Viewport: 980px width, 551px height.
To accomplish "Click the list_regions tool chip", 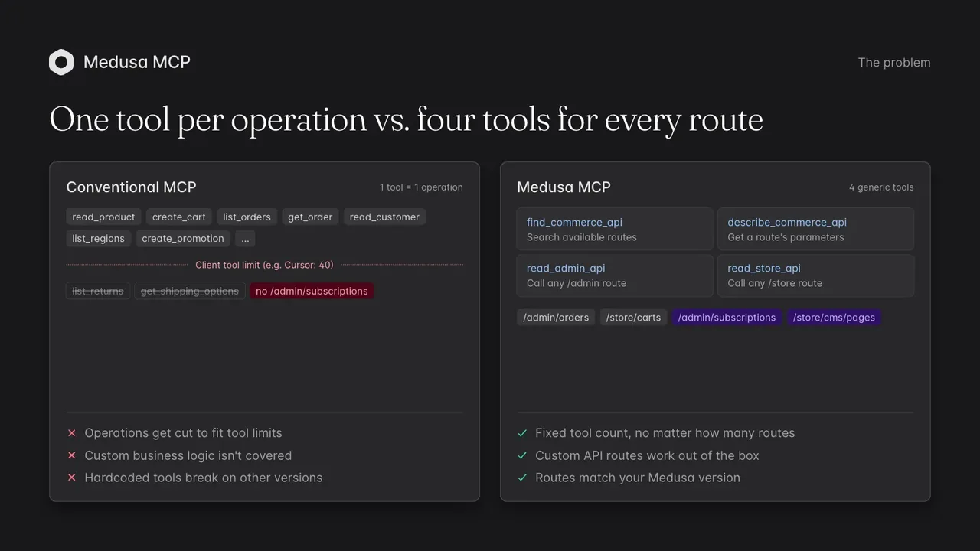I will click(x=98, y=239).
